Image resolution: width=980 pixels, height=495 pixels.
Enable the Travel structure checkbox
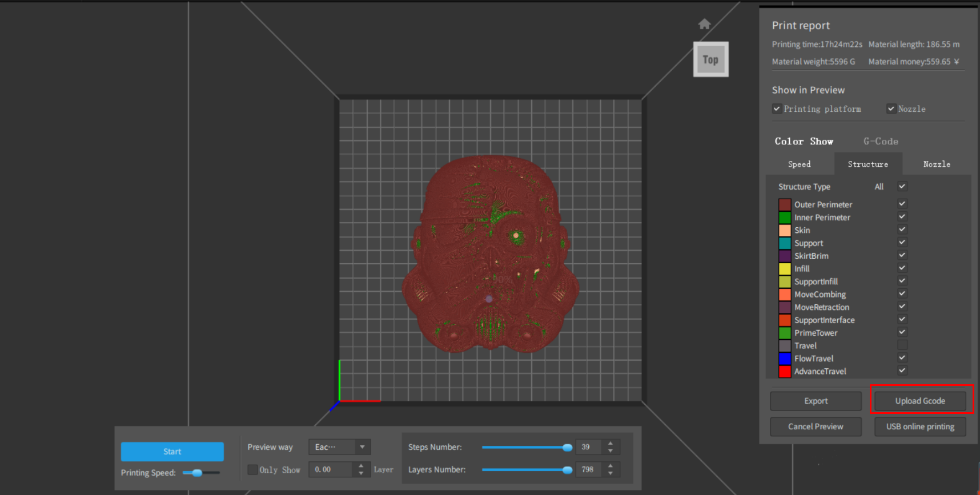pos(902,345)
